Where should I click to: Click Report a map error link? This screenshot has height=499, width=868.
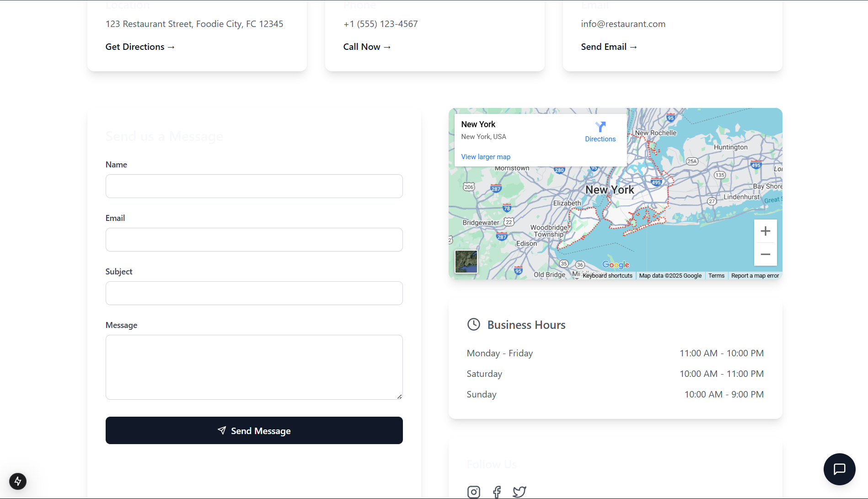point(755,275)
